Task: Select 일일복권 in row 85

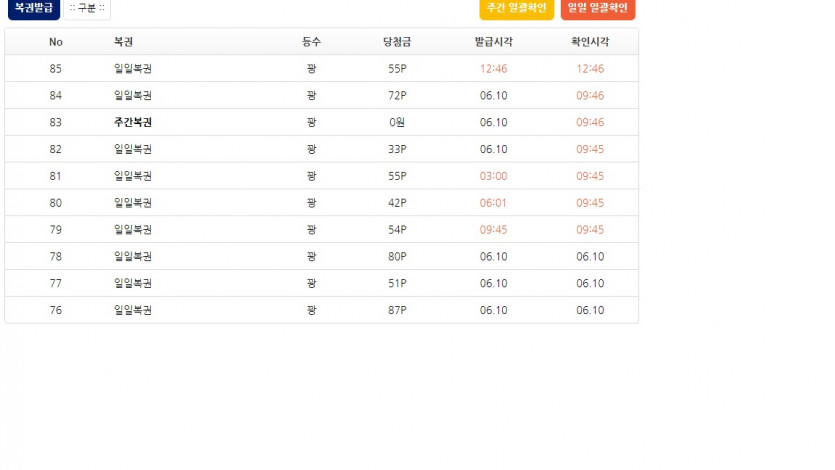Action: (x=133, y=69)
